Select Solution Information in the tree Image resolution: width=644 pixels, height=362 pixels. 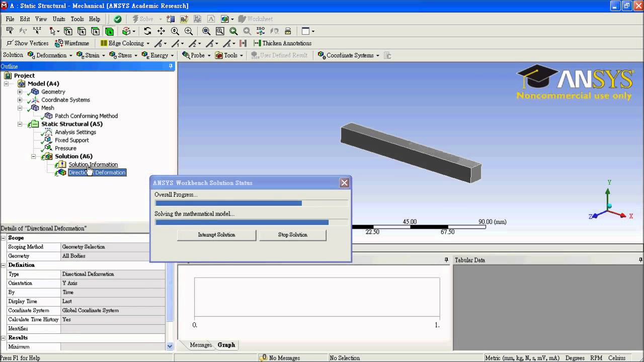93,164
